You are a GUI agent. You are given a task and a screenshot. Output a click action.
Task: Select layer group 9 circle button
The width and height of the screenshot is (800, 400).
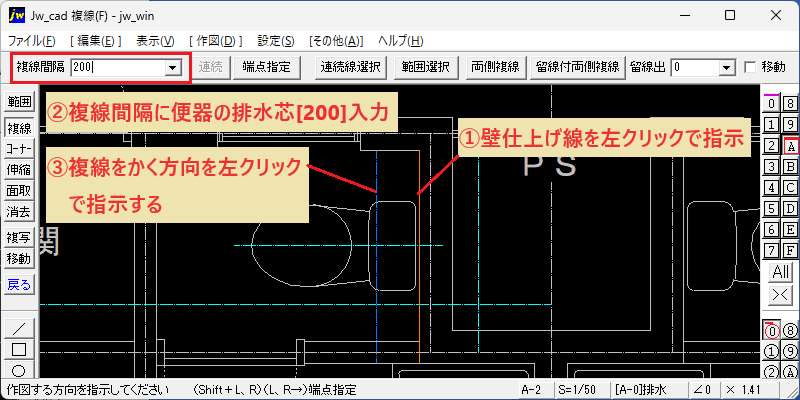[x=790, y=351]
